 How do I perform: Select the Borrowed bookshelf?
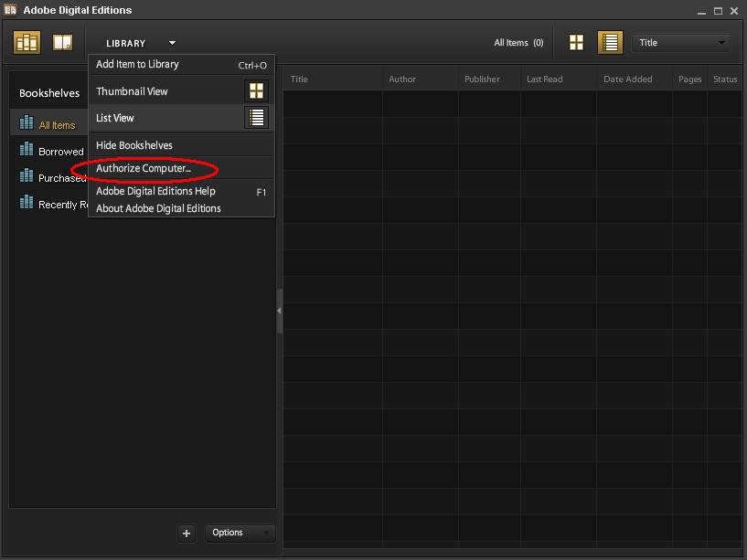click(x=48, y=151)
